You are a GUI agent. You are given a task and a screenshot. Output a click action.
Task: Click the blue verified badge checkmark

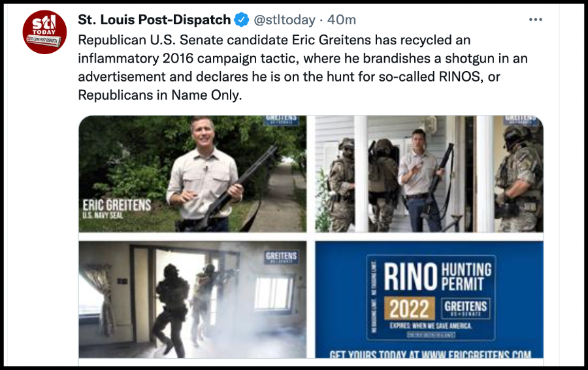pos(242,20)
